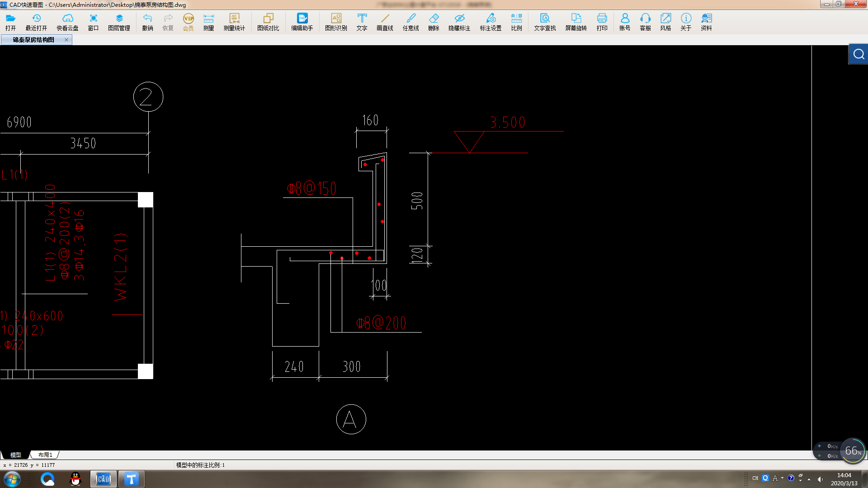The image size is (868, 488).
Task: Click the Redo (恢复) arrow
Action: 168,22
